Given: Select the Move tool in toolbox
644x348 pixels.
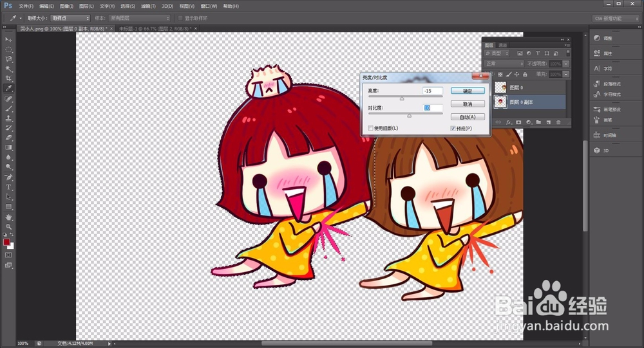Looking at the screenshot, I should (x=8, y=39).
